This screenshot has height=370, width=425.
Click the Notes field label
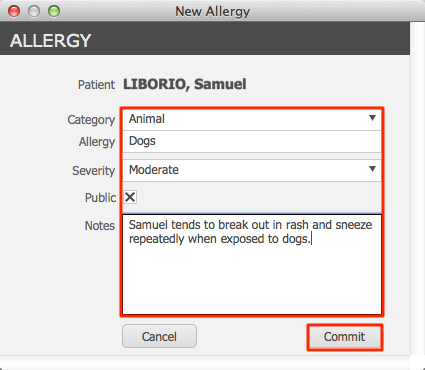[100, 226]
